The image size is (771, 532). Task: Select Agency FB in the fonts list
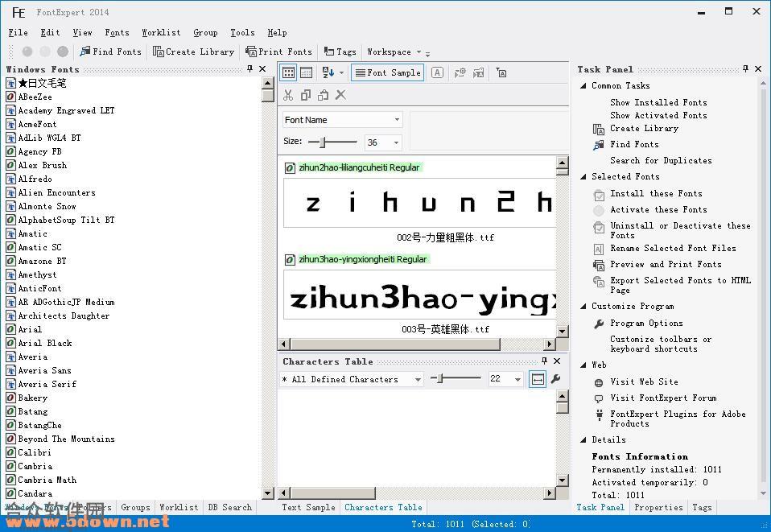(x=39, y=151)
